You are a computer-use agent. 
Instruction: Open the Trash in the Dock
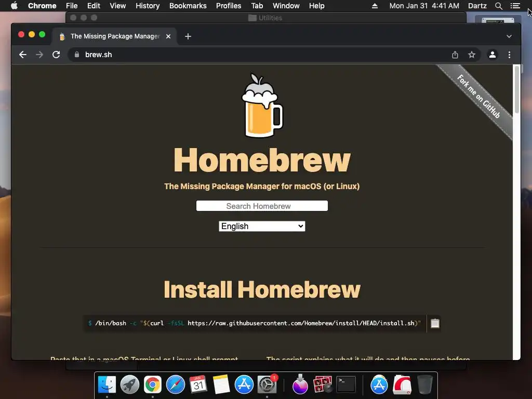coord(425,384)
